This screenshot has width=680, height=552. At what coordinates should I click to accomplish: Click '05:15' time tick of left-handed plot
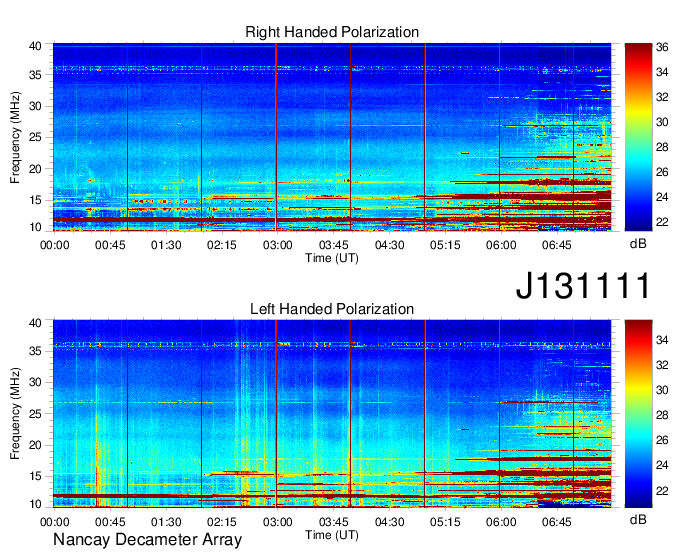click(x=445, y=522)
